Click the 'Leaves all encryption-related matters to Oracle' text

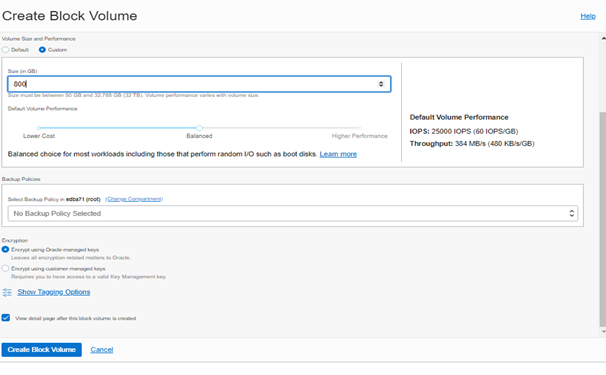(x=71, y=258)
